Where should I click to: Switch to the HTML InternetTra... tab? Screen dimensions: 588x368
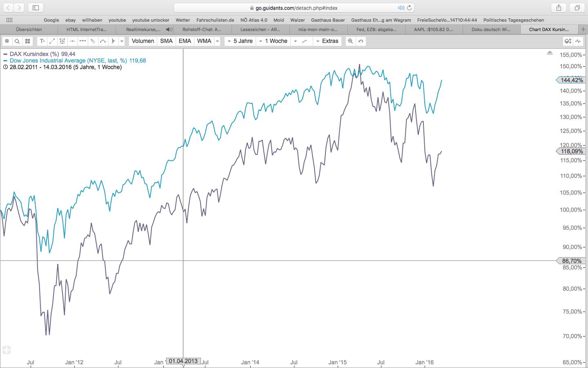coord(87,29)
